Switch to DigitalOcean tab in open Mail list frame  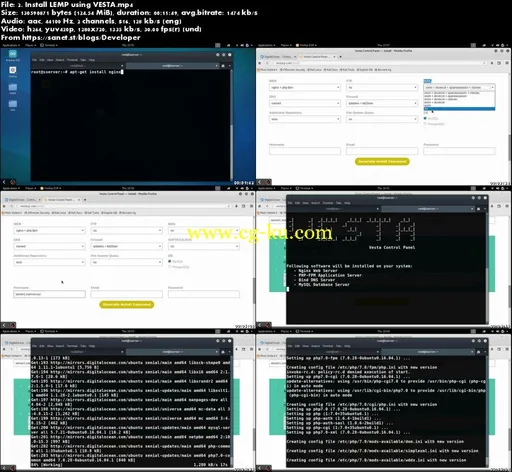279,57
